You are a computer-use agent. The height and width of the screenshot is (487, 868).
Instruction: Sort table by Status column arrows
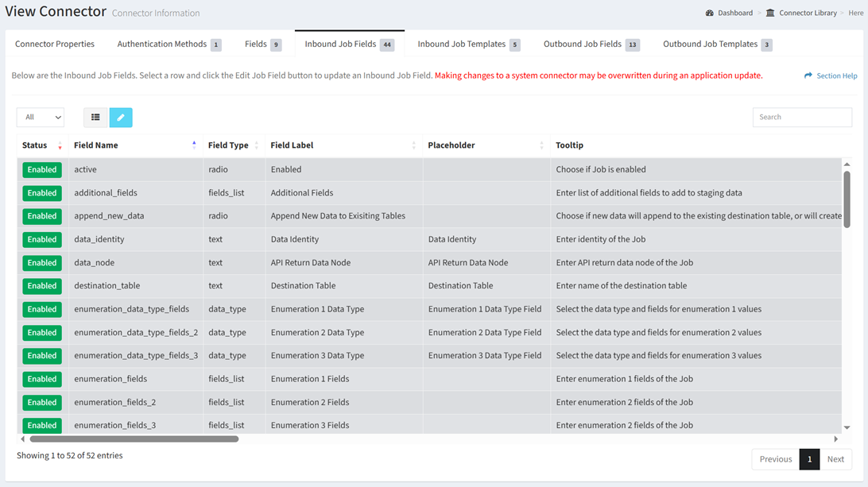(60, 145)
